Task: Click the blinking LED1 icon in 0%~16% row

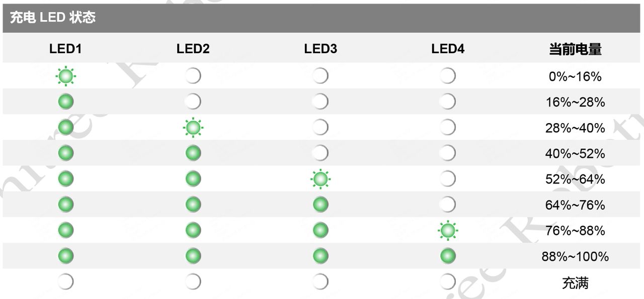Action: click(65, 76)
